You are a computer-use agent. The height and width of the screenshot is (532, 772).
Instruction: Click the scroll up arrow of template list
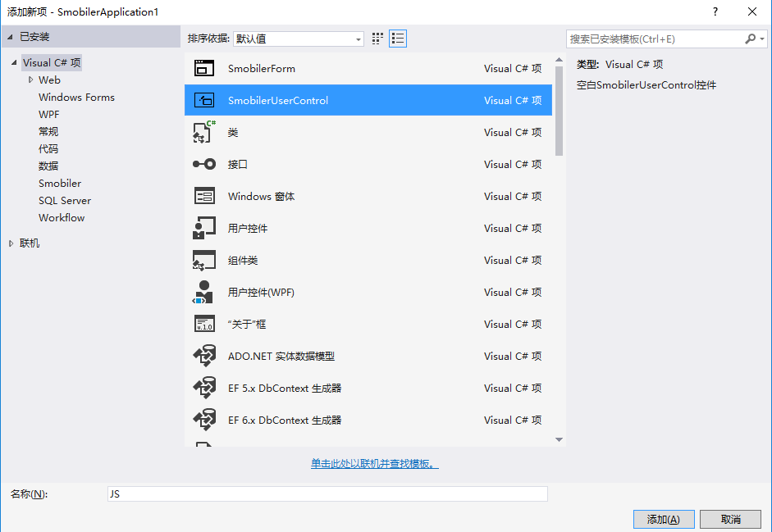click(x=559, y=60)
